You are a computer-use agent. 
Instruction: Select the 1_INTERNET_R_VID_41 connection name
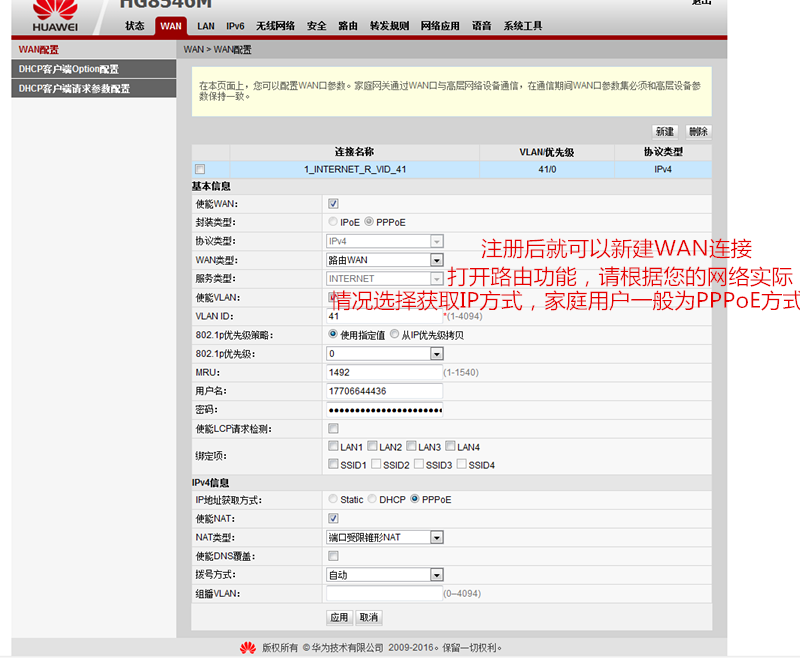click(x=355, y=169)
